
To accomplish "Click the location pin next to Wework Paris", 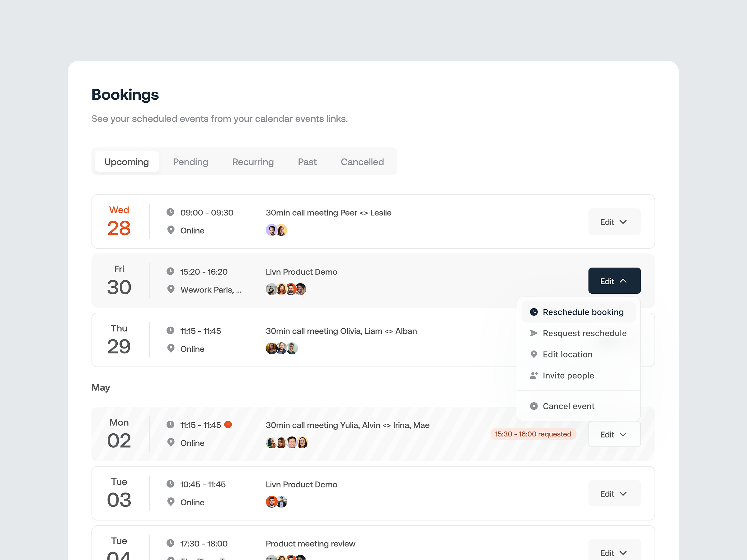I will point(171,289).
